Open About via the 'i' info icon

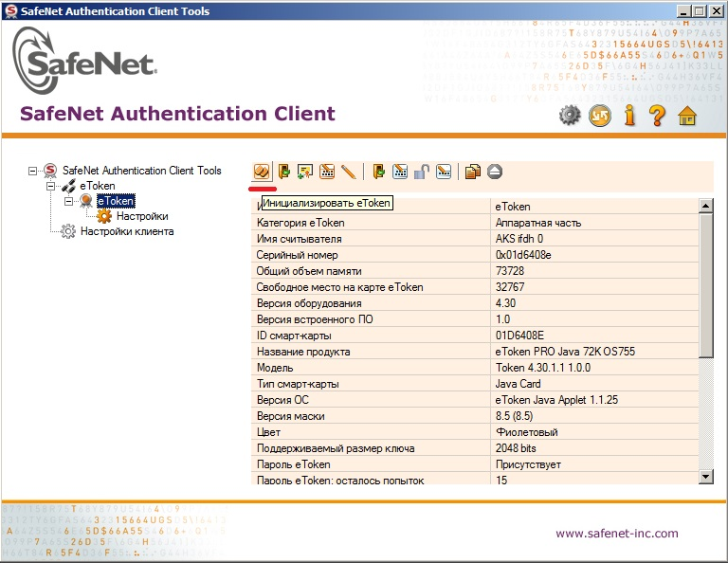(x=629, y=115)
